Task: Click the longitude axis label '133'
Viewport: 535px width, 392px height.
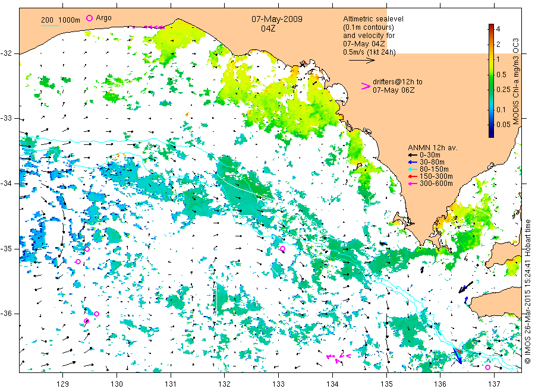Action: 278,384
